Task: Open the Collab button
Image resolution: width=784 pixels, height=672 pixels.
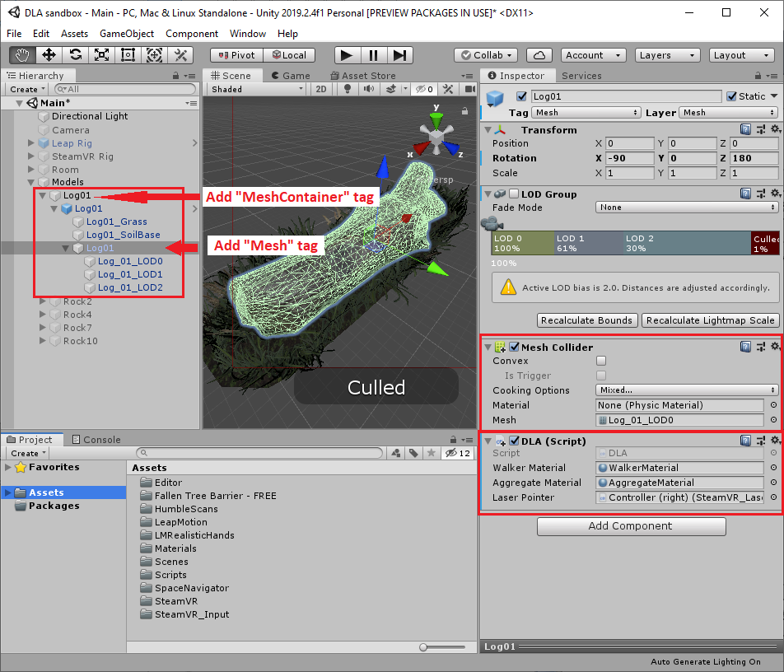Action: (486, 55)
